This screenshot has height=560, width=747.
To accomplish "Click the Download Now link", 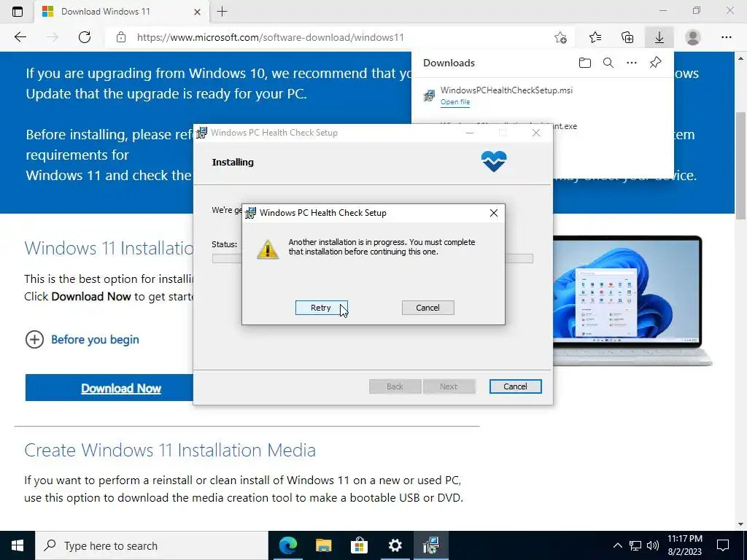I will point(121,388).
